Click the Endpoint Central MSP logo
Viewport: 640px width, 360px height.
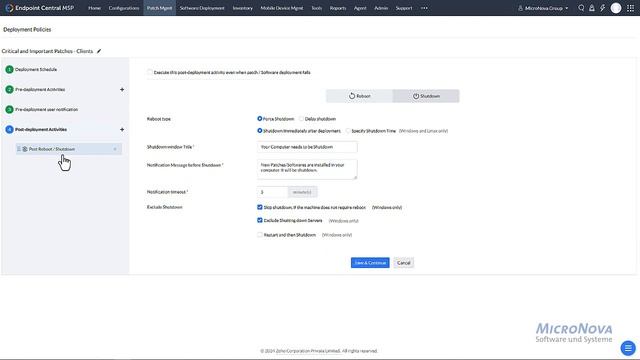coord(40,8)
